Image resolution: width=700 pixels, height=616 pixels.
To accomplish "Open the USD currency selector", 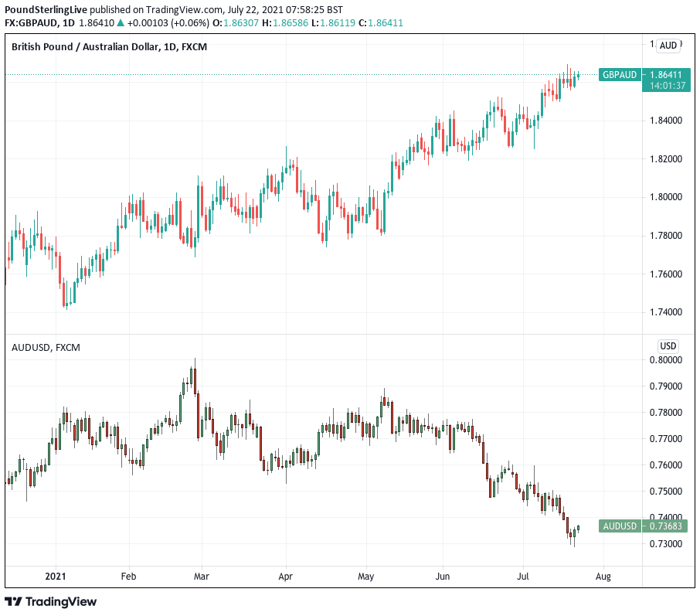I will click(668, 345).
